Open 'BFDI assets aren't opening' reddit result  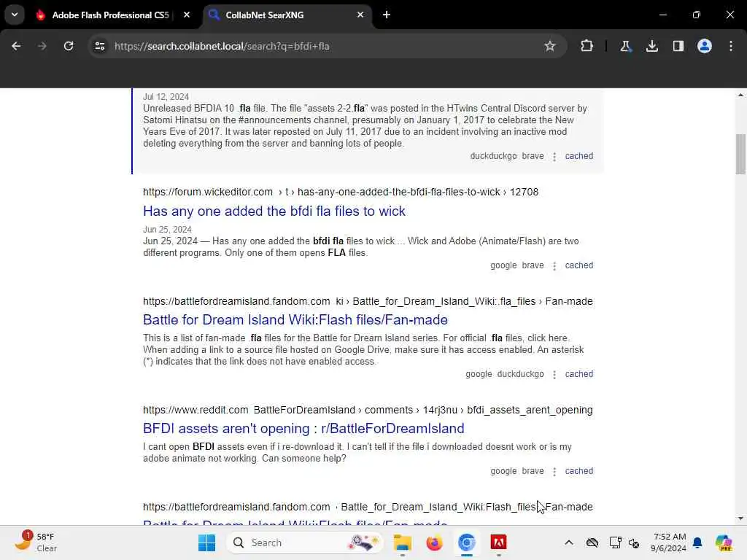click(303, 428)
